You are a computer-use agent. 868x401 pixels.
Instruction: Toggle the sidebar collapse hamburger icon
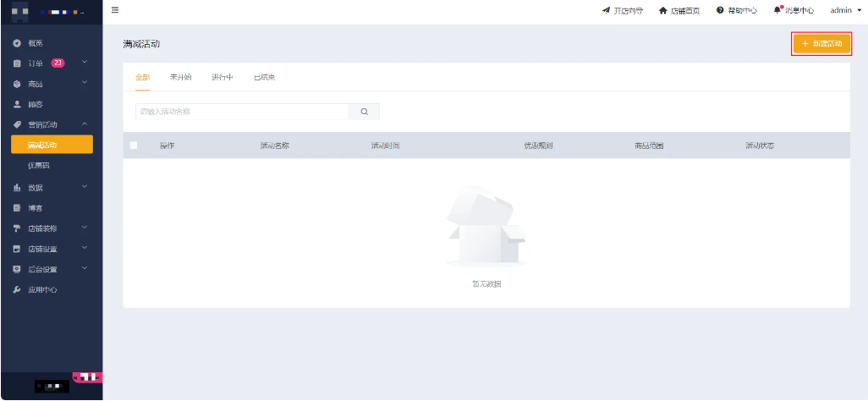click(115, 10)
